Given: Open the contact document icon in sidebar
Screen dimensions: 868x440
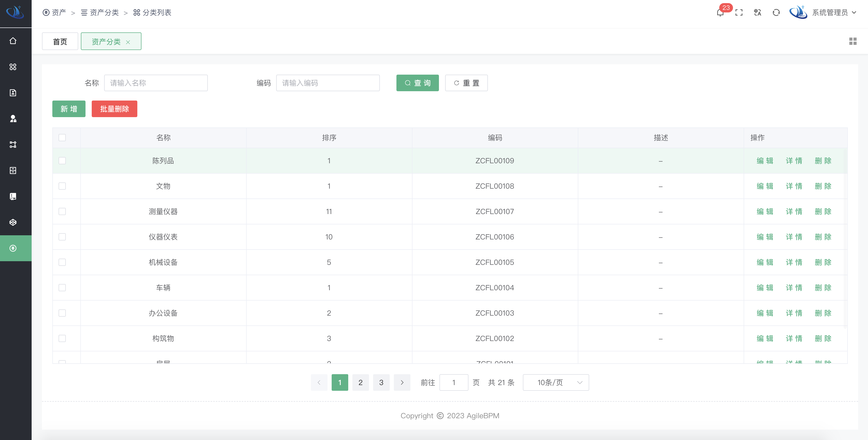Looking at the screenshot, I should click(x=13, y=93).
